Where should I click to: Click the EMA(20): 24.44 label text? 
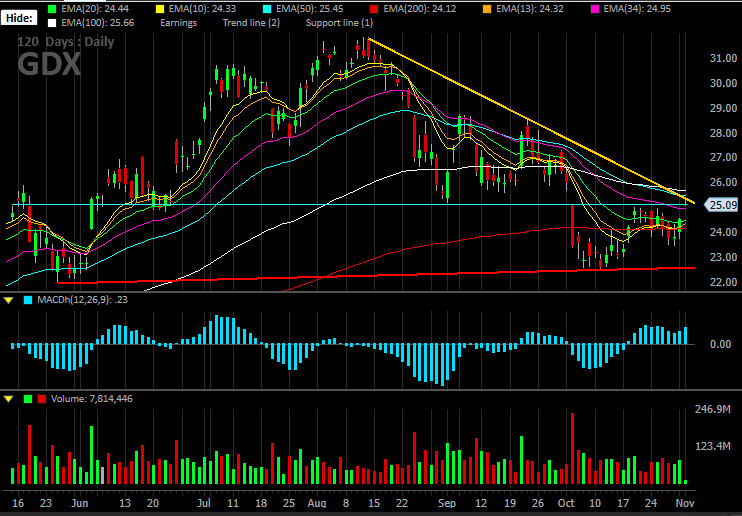(95, 9)
